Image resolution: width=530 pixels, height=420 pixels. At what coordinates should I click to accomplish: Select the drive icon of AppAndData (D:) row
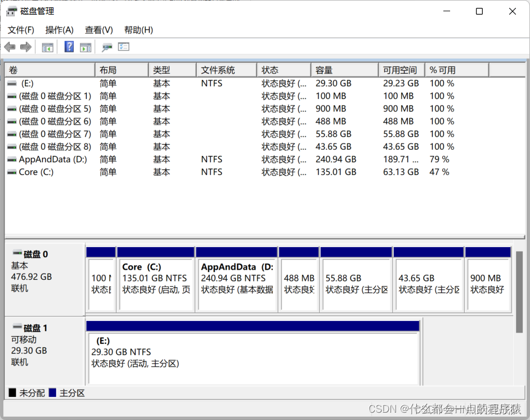(x=12, y=160)
